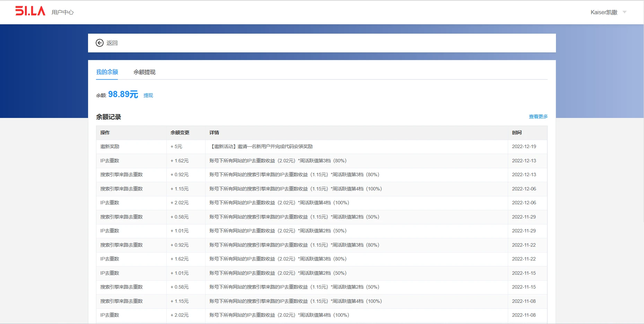Open the 查看更多 records link
Screen dimensions: 644x324
point(538,117)
